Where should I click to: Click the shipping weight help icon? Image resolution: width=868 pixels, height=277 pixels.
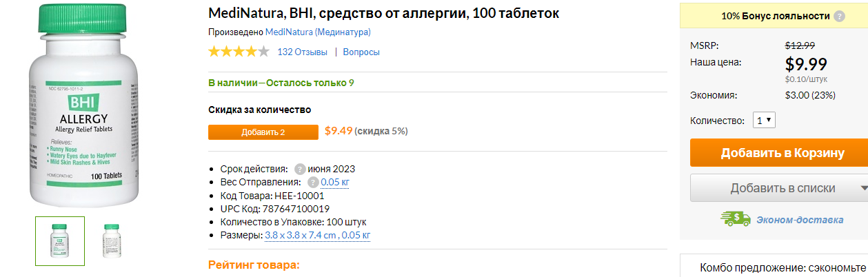pyautogui.click(x=313, y=183)
